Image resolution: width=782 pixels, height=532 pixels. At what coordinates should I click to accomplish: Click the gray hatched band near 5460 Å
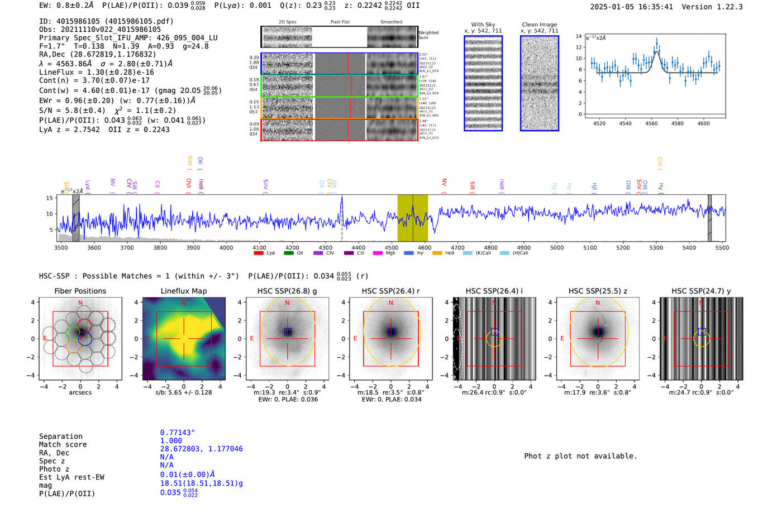(x=709, y=218)
